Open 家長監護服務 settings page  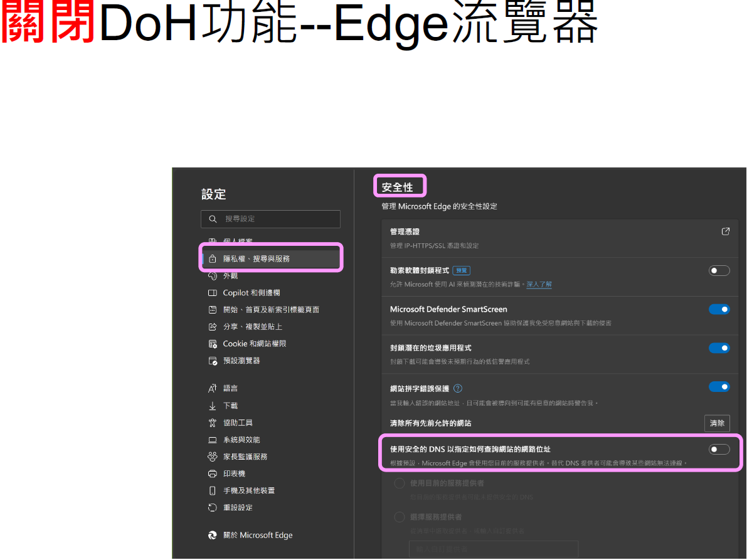[x=245, y=457]
